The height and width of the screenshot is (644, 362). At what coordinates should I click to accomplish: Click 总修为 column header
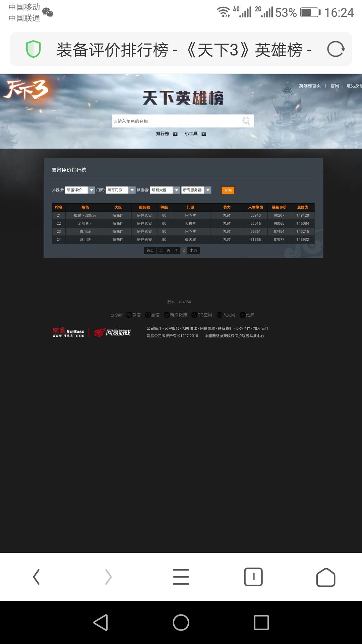tap(303, 207)
